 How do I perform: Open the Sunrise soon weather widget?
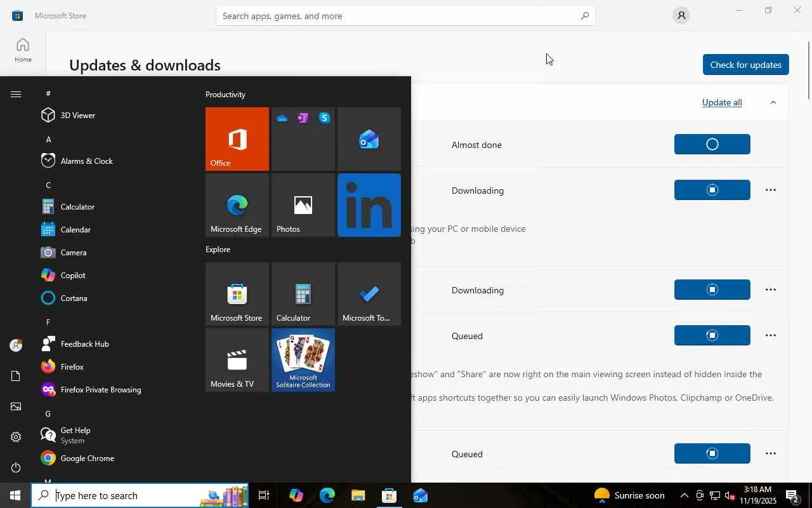pos(629,495)
